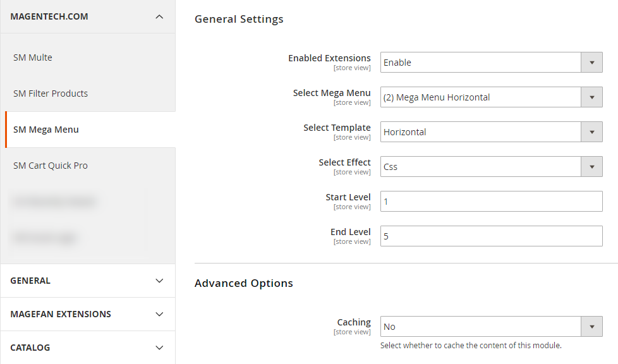Open SM Filter Products tab

51,94
